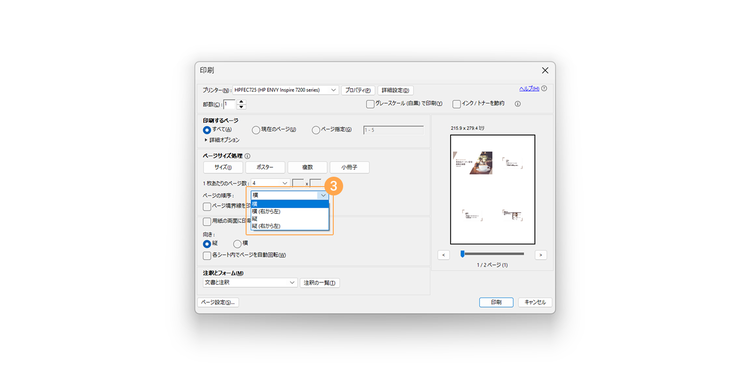Open the 文書と注釈 dropdown
This screenshot has width=750, height=375.
click(250, 283)
